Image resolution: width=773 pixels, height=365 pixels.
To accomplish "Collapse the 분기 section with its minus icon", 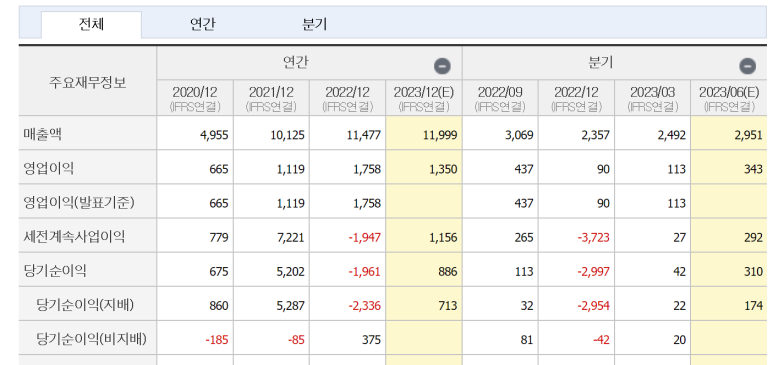I will coord(747,66).
